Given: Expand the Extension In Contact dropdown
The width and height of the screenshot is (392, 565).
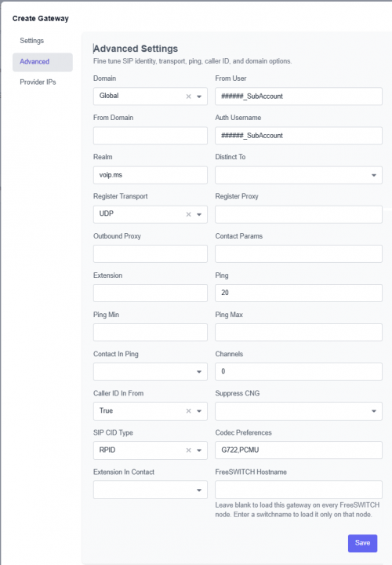Looking at the screenshot, I should (x=150, y=490).
